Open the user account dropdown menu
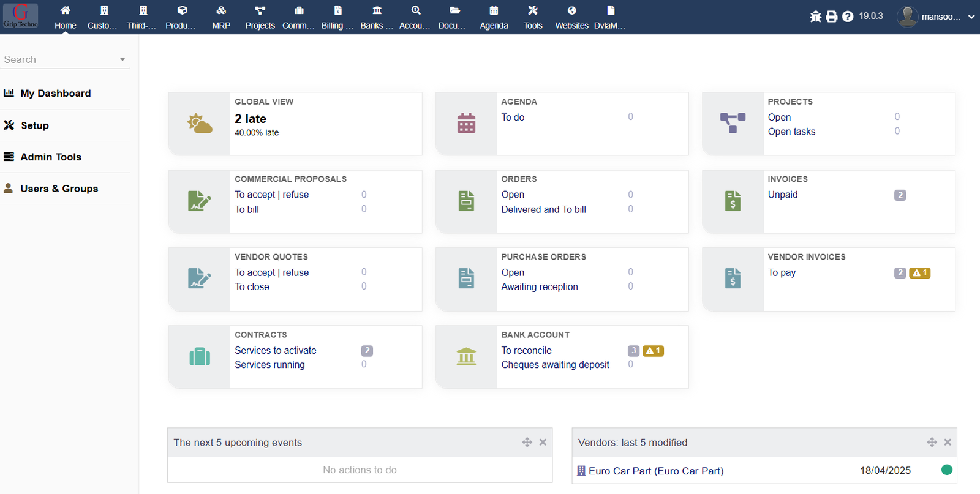 tap(971, 17)
